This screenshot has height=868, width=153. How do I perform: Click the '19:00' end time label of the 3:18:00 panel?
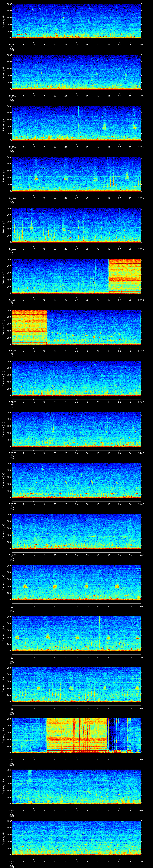(141, 249)
